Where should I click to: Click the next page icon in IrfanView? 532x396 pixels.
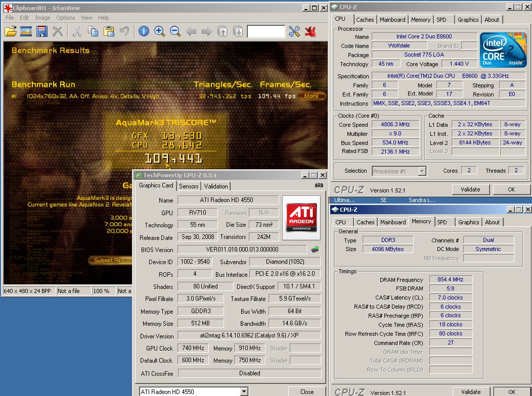pyautogui.click(x=238, y=31)
